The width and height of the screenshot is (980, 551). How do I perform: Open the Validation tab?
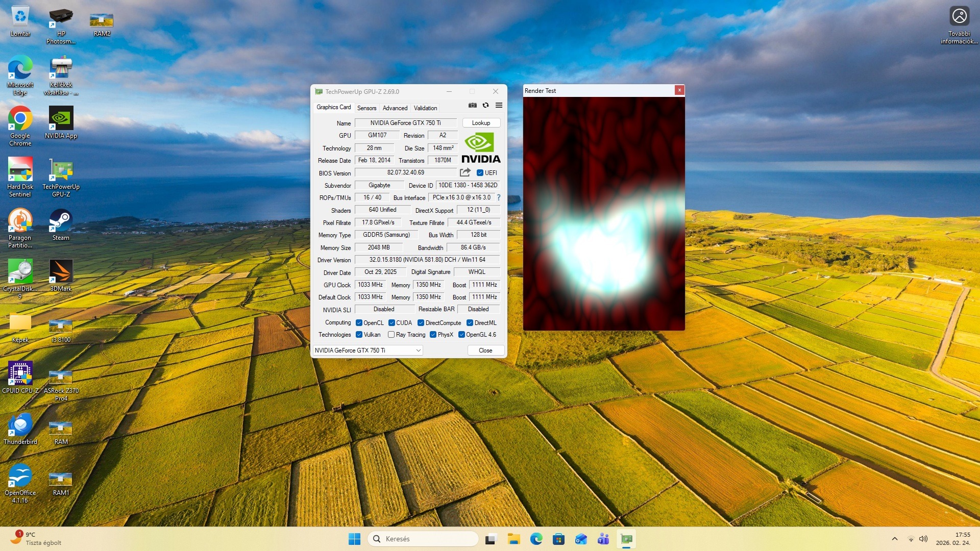pyautogui.click(x=425, y=108)
